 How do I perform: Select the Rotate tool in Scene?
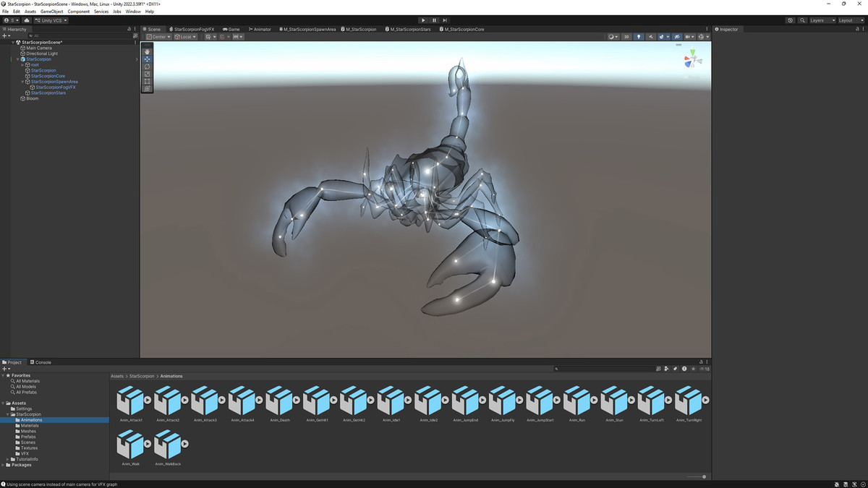coord(147,67)
